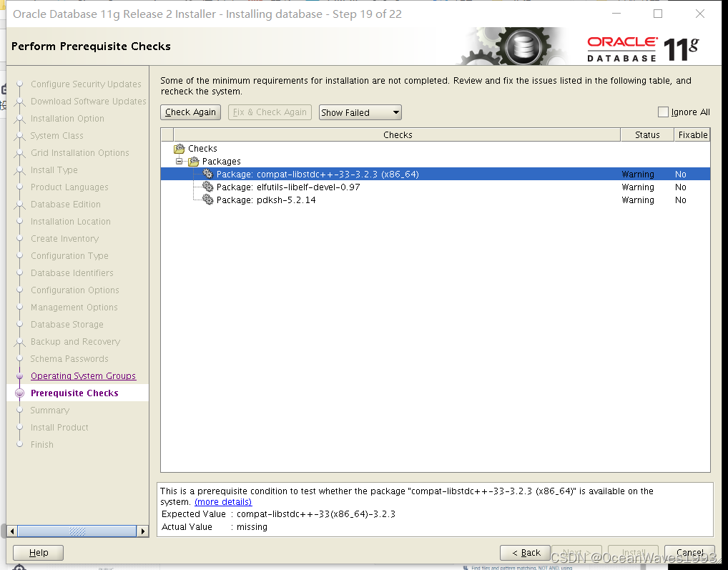The height and width of the screenshot is (570, 728).
Task: Open the Show Failed dropdown
Action: point(360,112)
